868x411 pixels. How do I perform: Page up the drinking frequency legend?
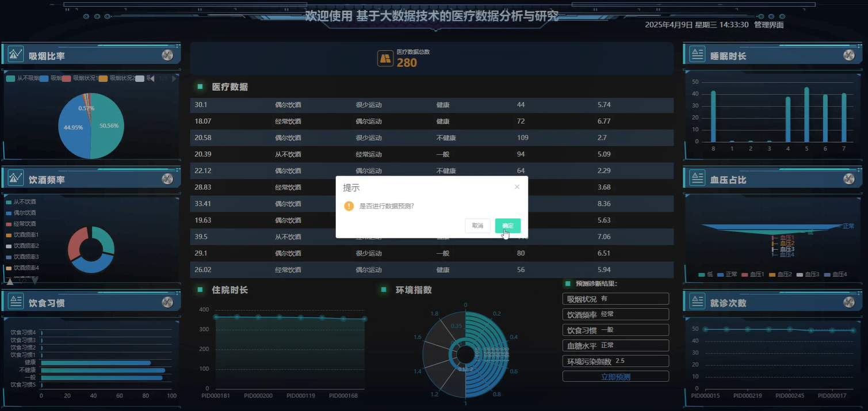tap(10, 281)
